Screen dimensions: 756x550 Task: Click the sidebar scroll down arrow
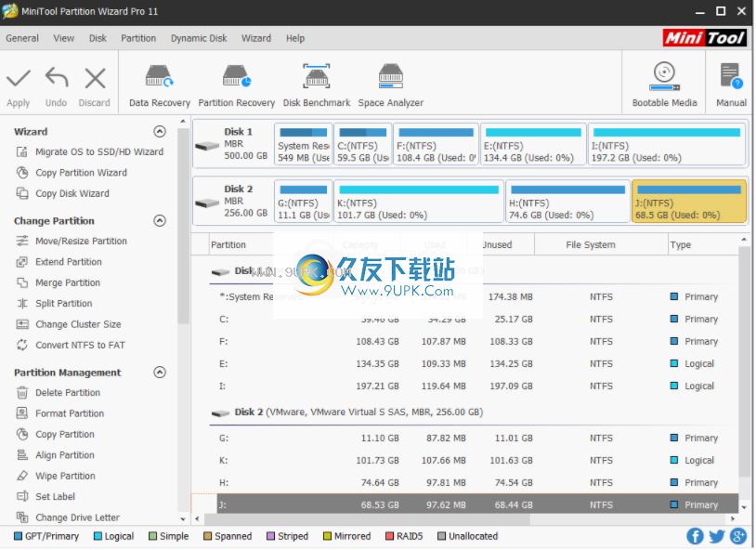(x=183, y=519)
